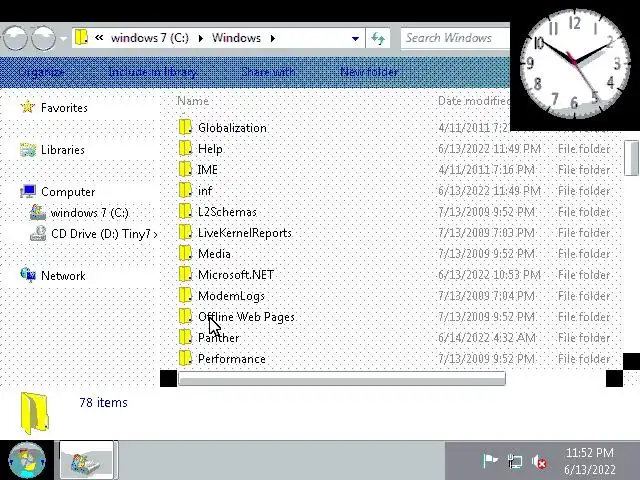The width and height of the screenshot is (640, 480).
Task: Click the horizontal scrollbar thumb in the file list
Action: tap(342, 378)
